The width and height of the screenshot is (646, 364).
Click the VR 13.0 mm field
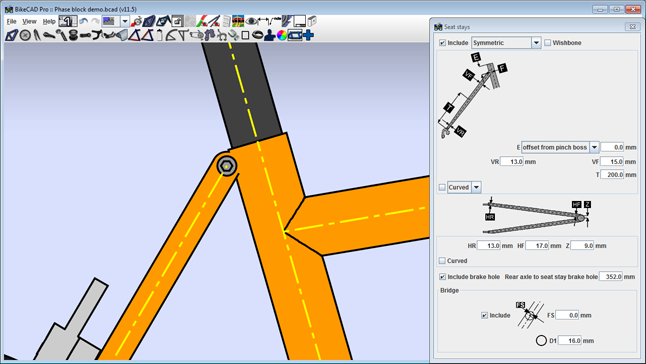click(x=512, y=162)
